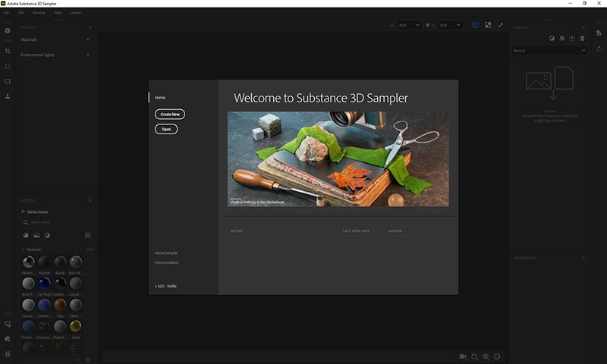607x364 pixels.
Task: Open the Normal blend mode dropdown
Action: 549,50
